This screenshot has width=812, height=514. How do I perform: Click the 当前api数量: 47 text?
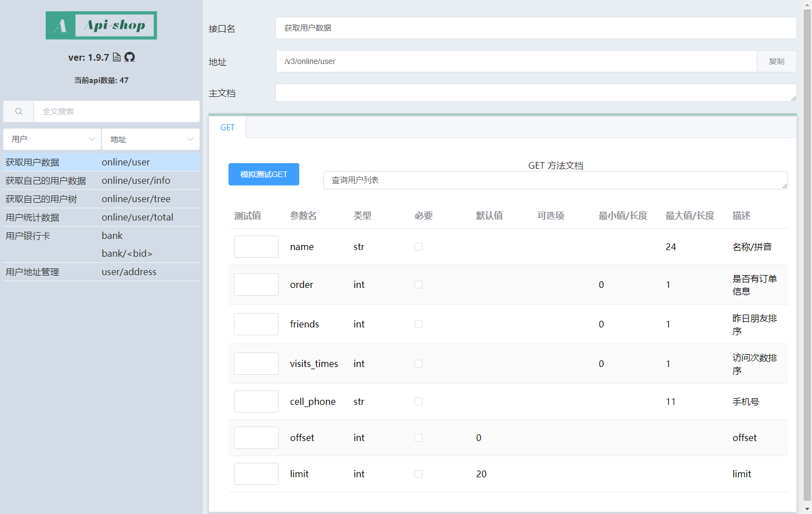tap(101, 80)
